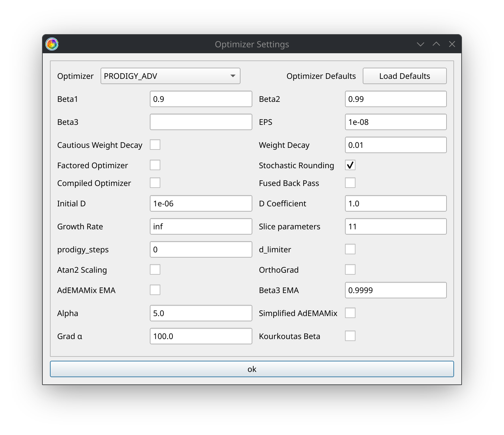Enable Cautious Weight Decay checkbox
This screenshot has height=435, width=504.
pyautogui.click(x=155, y=145)
